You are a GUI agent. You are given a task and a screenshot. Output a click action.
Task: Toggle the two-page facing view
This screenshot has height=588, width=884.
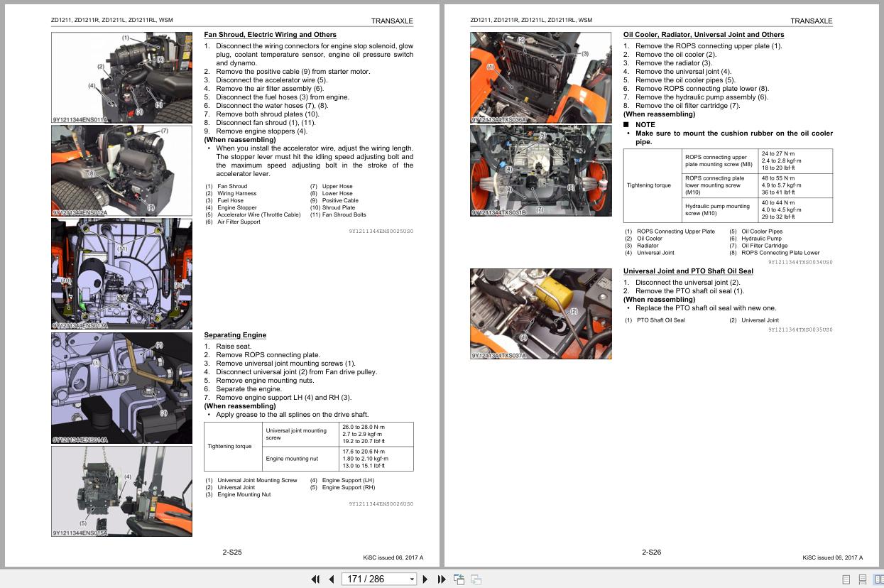[878, 579]
